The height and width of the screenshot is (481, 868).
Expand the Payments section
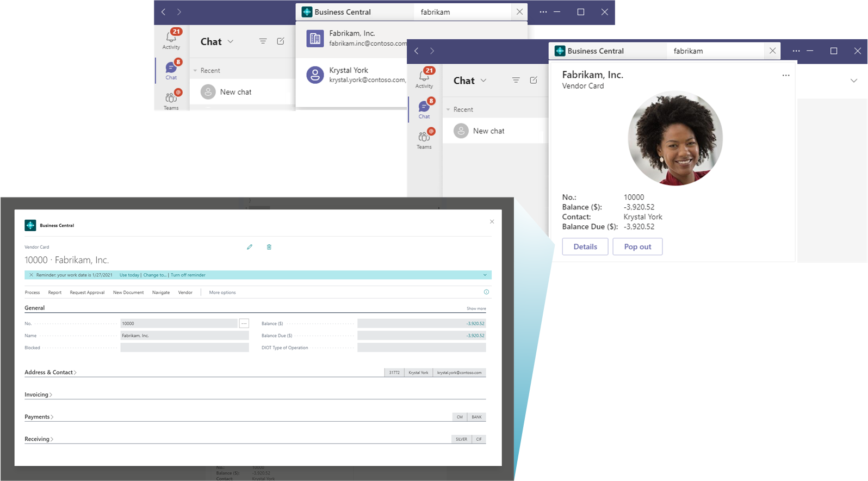(39, 417)
